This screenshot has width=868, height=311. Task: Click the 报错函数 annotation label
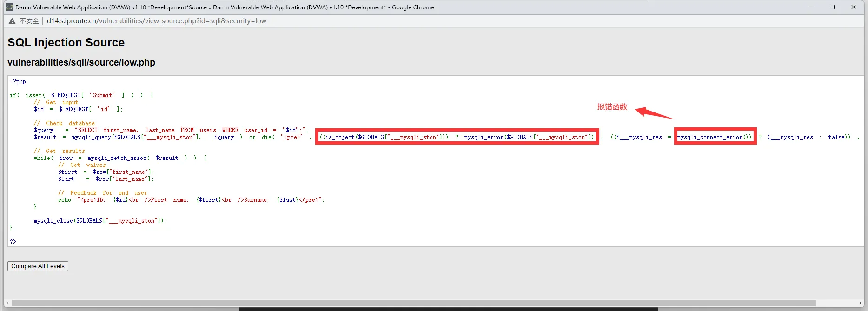612,107
